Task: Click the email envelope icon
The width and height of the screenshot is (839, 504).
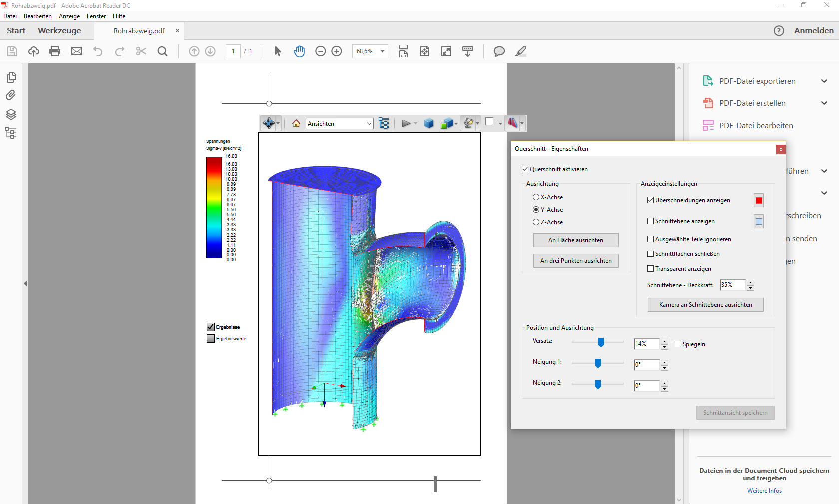Action: point(77,51)
